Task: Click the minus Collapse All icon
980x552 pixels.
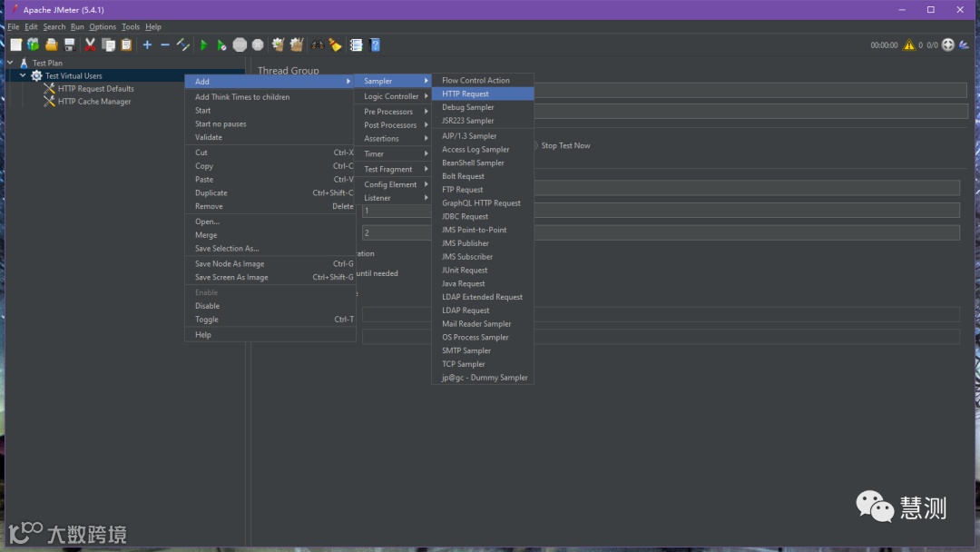Action: 165,45
